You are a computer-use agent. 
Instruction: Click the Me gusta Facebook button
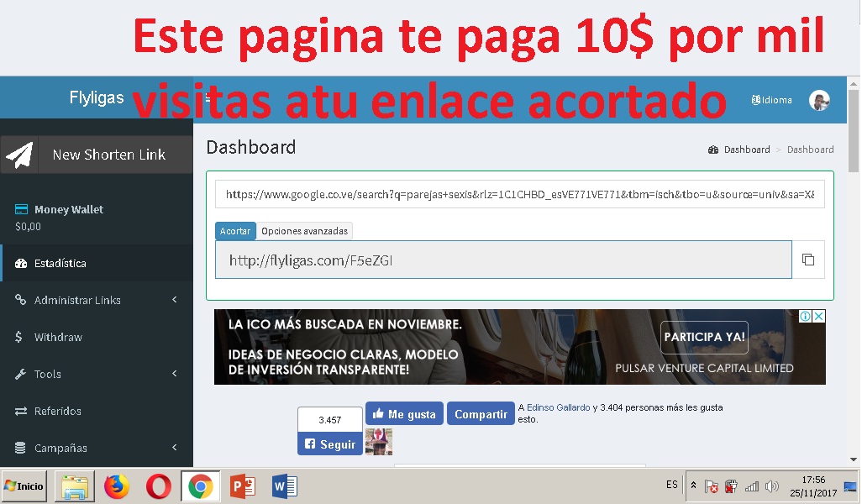point(404,414)
